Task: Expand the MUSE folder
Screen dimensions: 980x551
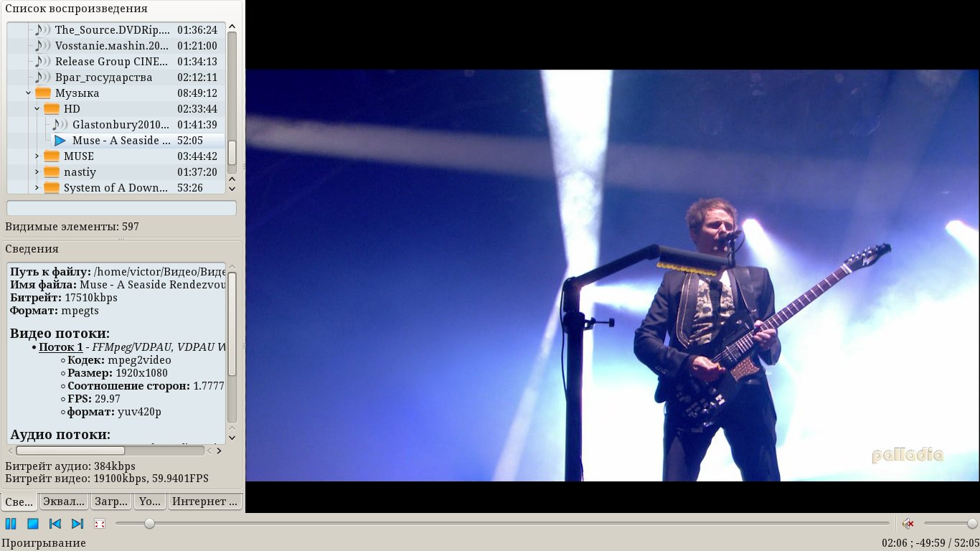Action: tap(37, 156)
